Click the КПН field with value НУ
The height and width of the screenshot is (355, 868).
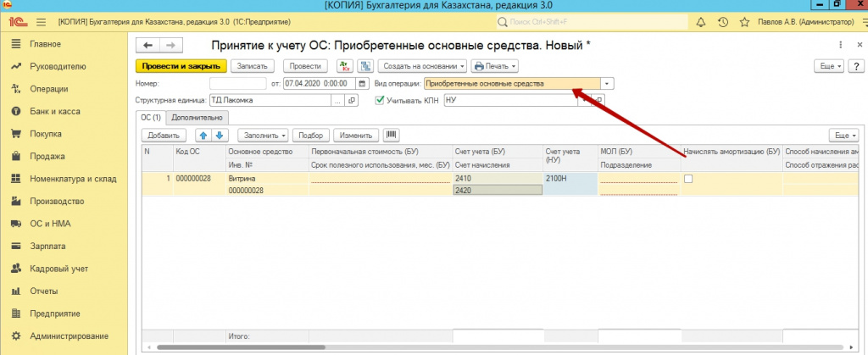point(509,101)
